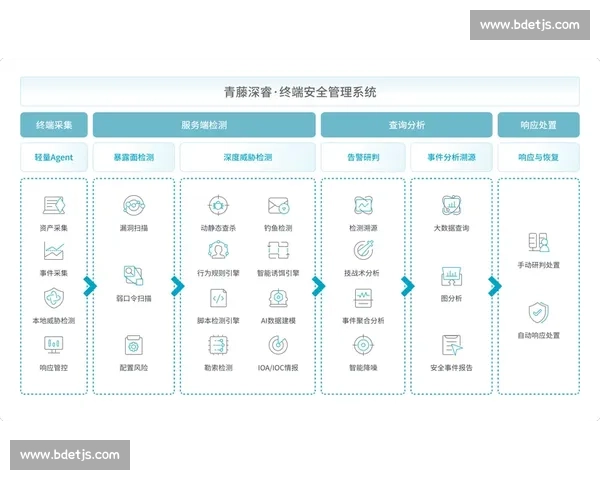Click the 弱口令扫描 magnifier icon
This screenshot has height=480, width=600.
pyautogui.click(x=134, y=275)
